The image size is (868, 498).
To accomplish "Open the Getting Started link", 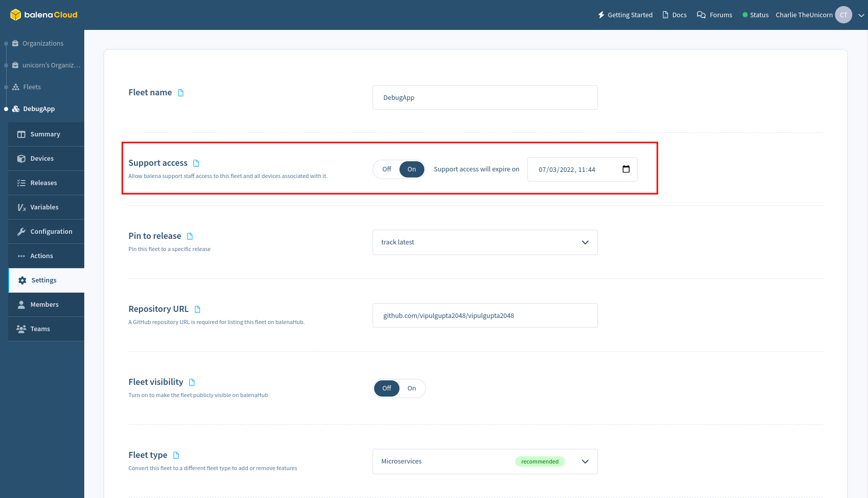I will click(625, 15).
